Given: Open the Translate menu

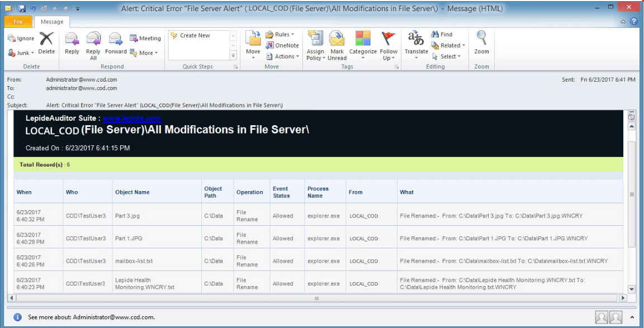Looking at the screenshot, I should point(416,46).
